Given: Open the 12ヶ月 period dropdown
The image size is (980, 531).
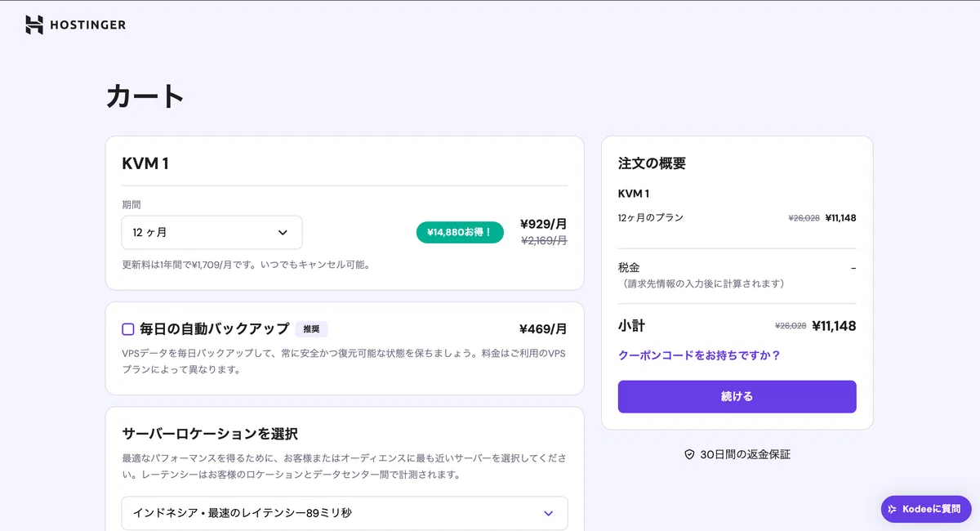Looking at the screenshot, I should 212,233.
